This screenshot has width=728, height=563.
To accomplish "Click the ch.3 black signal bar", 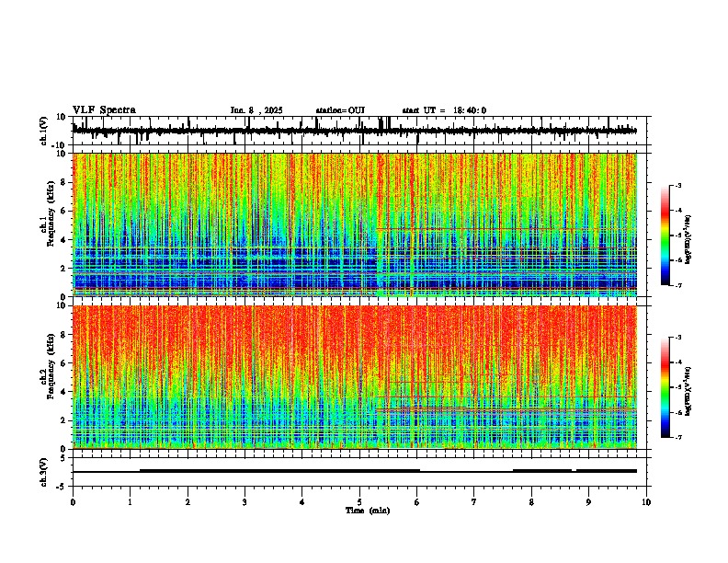I will (x=355, y=471).
